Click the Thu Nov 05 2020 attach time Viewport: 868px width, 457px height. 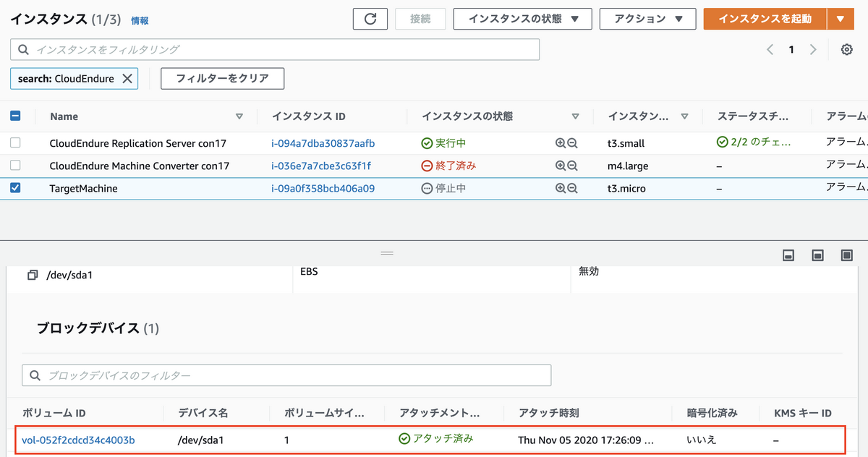point(586,440)
